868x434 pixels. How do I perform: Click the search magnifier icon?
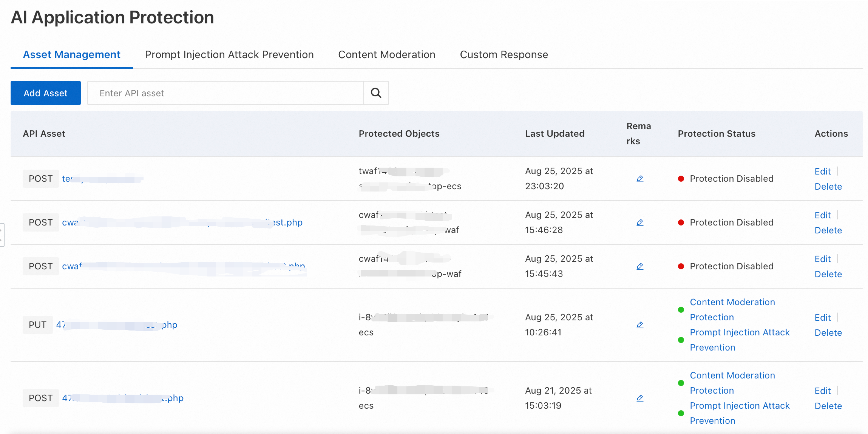(x=376, y=93)
